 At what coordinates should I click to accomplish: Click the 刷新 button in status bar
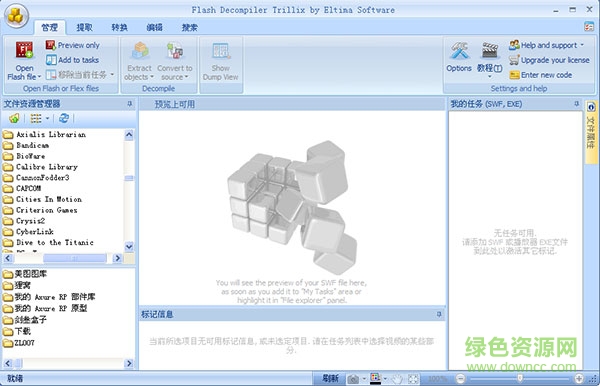330,379
